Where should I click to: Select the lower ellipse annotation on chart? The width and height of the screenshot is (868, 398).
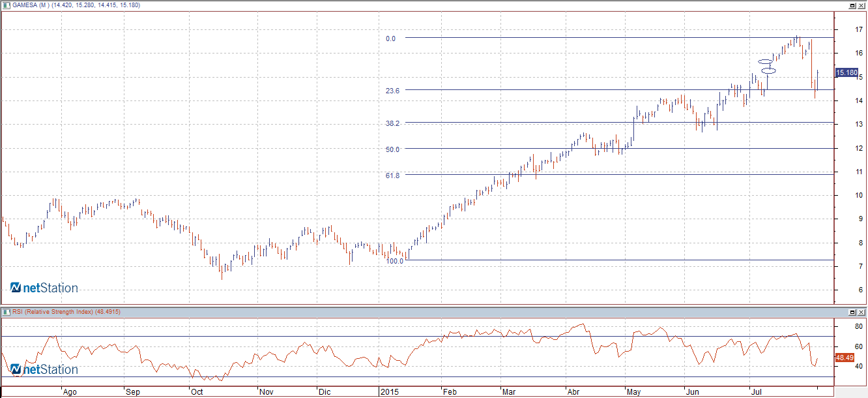tap(768, 70)
